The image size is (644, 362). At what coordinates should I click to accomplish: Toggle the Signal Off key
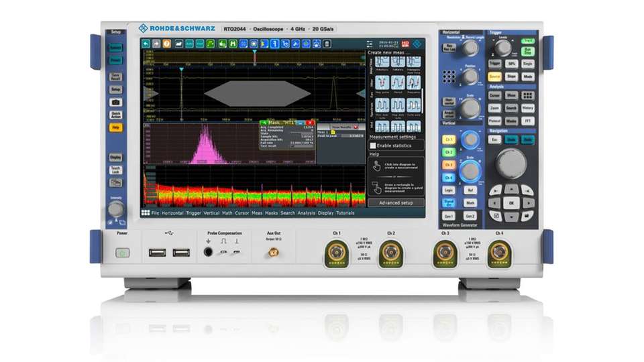[x=449, y=202]
